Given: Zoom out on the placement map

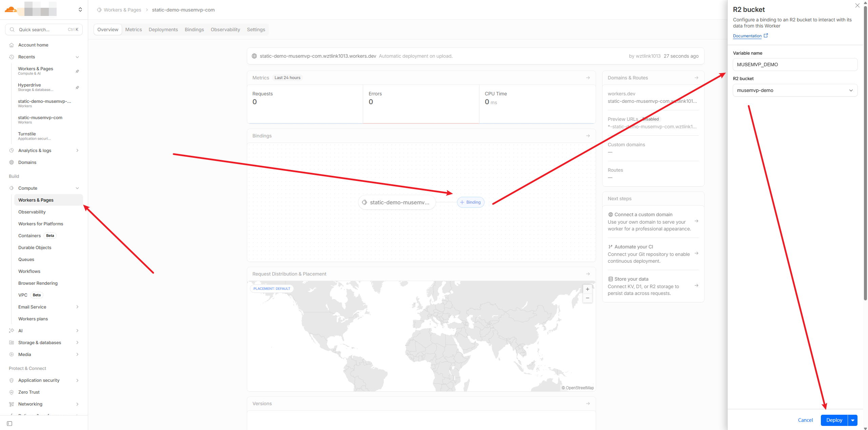Looking at the screenshot, I should (x=587, y=298).
